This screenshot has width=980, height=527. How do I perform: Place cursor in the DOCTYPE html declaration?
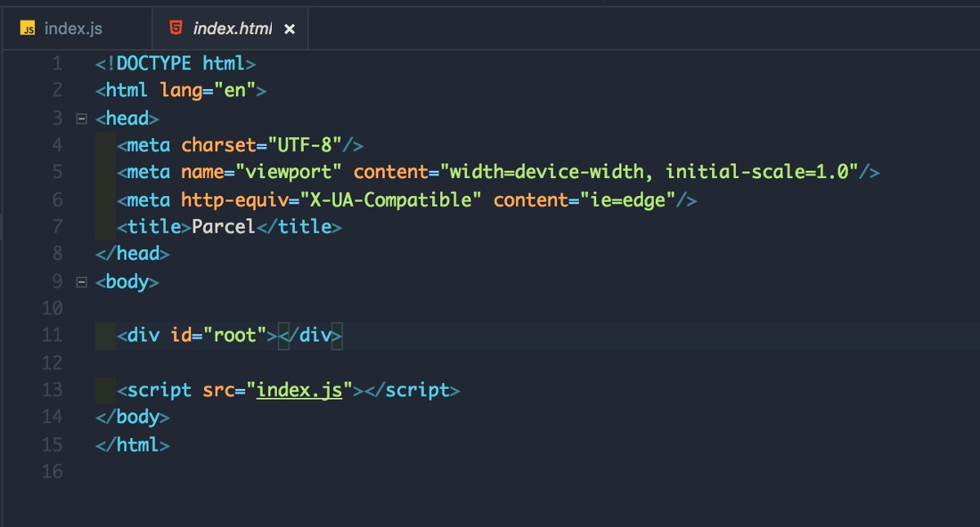click(176, 64)
